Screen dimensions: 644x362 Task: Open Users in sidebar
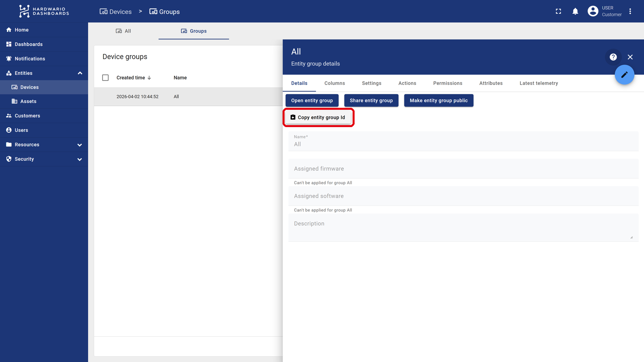coord(44,130)
